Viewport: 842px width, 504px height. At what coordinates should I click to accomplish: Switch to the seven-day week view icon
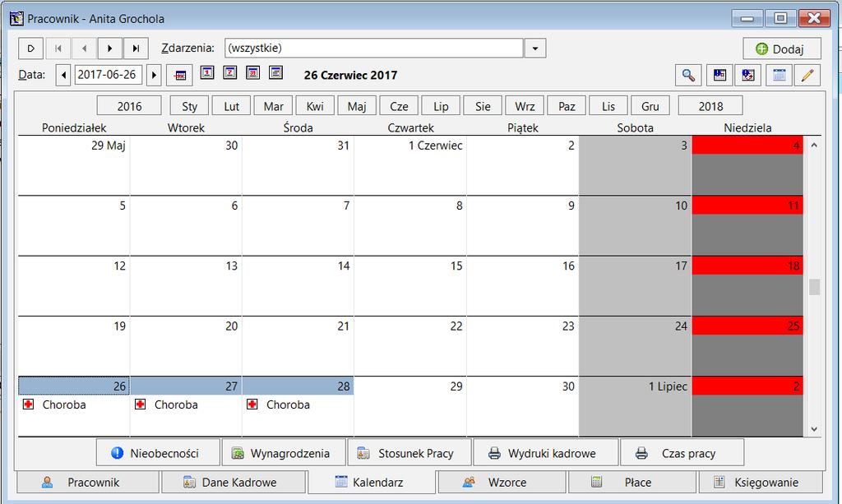click(230, 72)
